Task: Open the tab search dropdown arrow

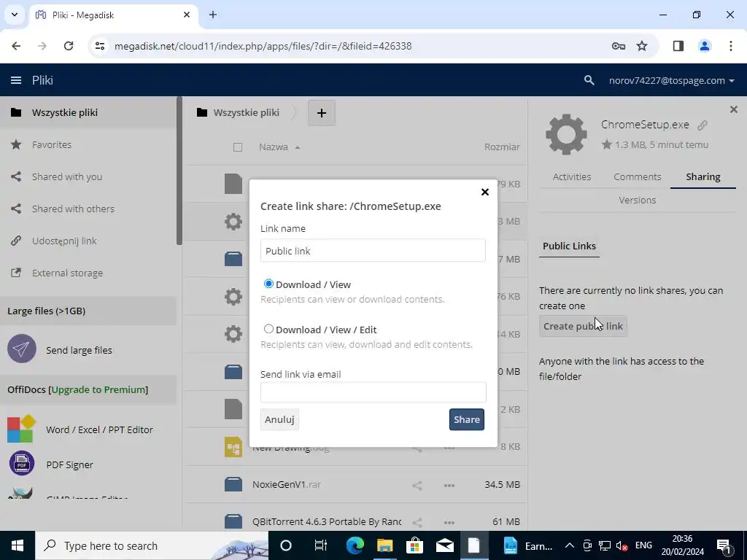Action: (15, 15)
